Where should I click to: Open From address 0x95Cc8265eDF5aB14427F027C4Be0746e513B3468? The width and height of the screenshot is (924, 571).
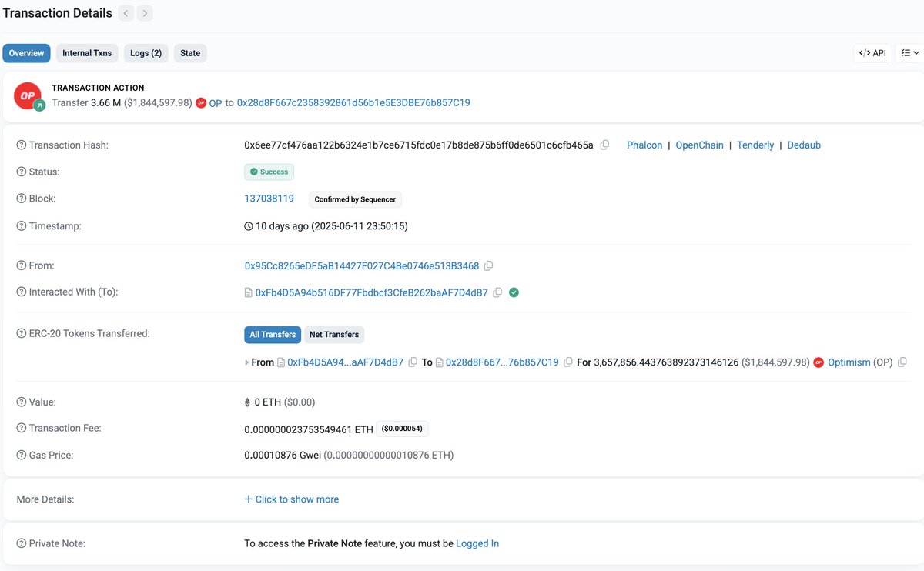tap(362, 265)
